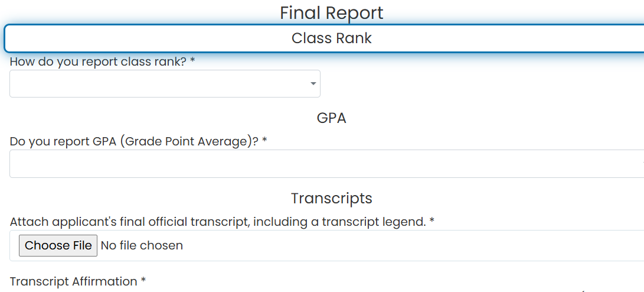
Task: Open the class rank reporting dropdown
Action: click(x=165, y=83)
